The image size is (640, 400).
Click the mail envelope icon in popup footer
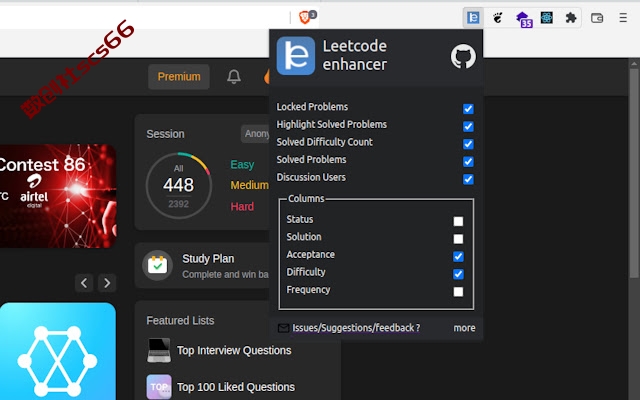click(283, 328)
